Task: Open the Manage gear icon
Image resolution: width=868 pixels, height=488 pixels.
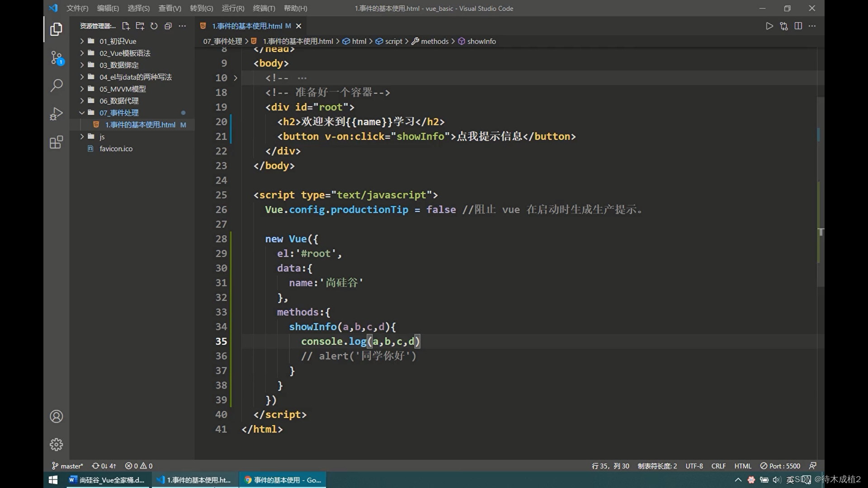Action: tap(56, 445)
